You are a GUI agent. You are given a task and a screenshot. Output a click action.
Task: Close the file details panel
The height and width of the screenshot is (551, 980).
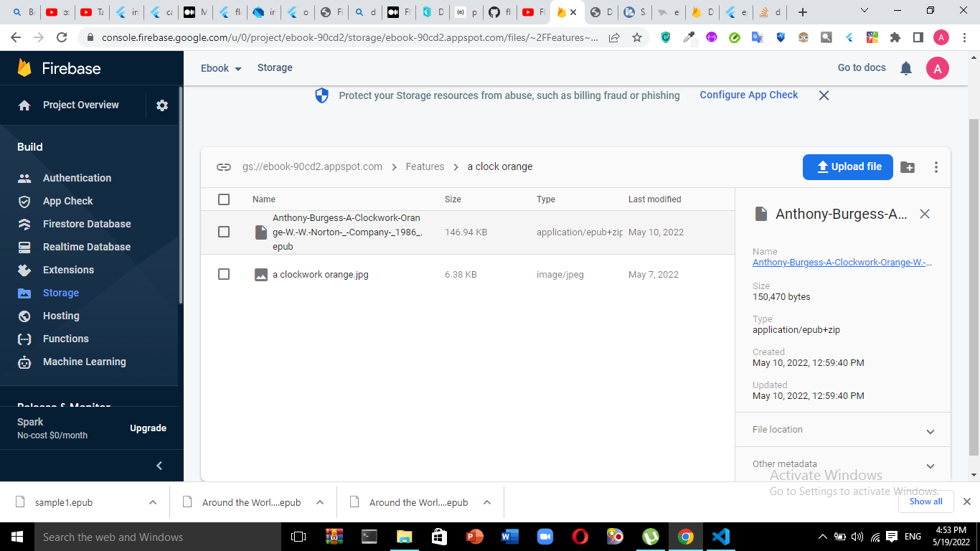[x=925, y=214]
